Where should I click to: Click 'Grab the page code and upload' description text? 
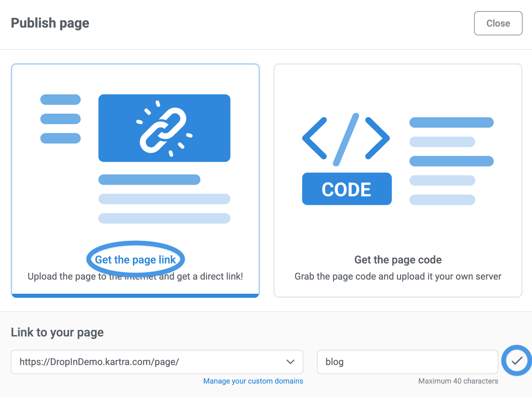coord(398,277)
